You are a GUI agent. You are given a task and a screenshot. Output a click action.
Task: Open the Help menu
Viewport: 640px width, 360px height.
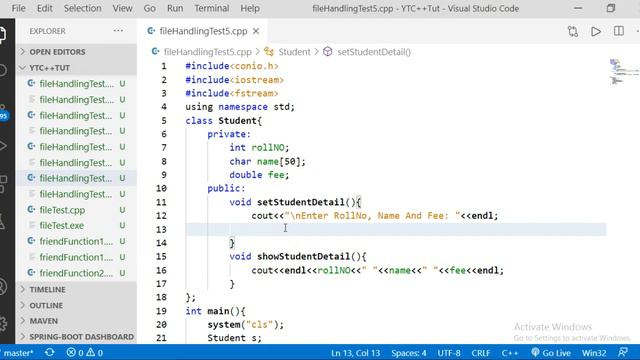coord(250,8)
